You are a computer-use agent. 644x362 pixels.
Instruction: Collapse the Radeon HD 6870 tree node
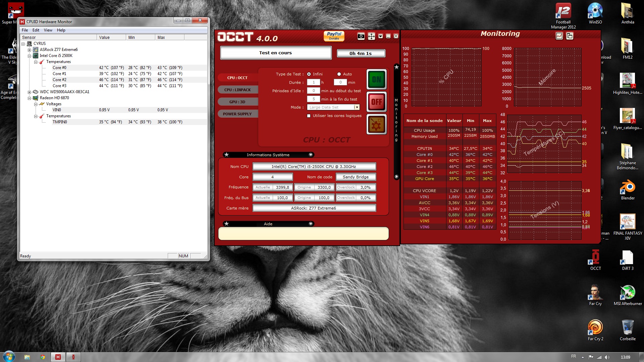coord(30,98)
